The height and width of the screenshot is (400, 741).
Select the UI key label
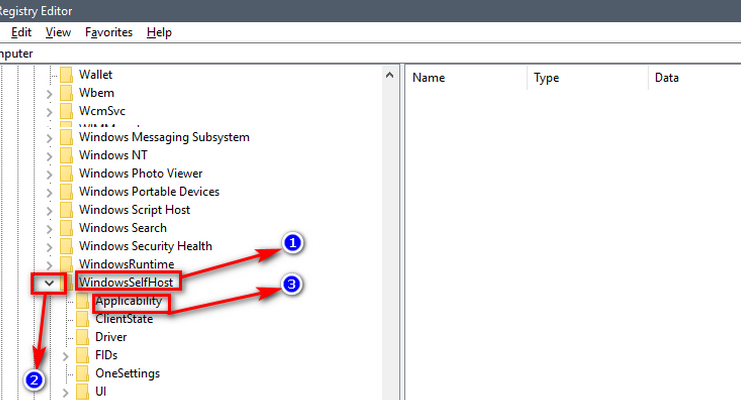coord(101,391)
